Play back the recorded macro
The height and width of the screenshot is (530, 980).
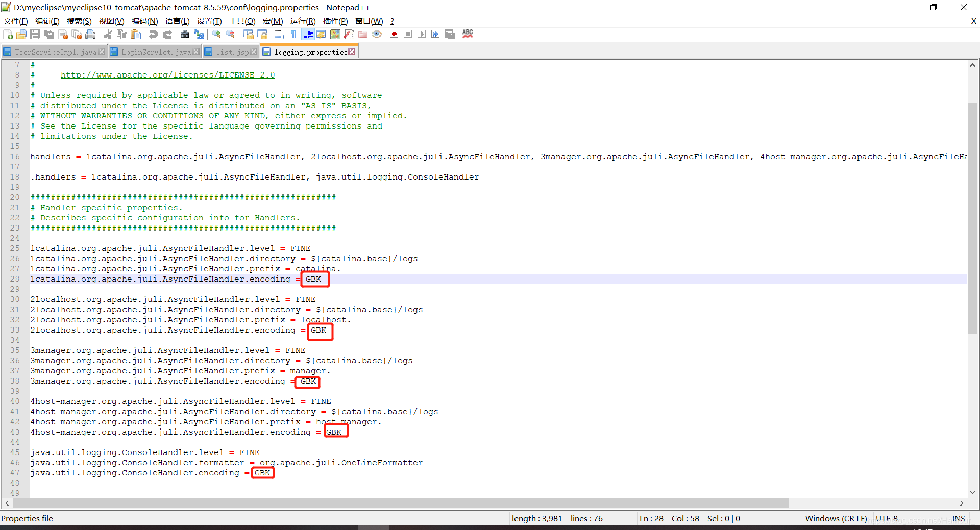pos(422,34)
